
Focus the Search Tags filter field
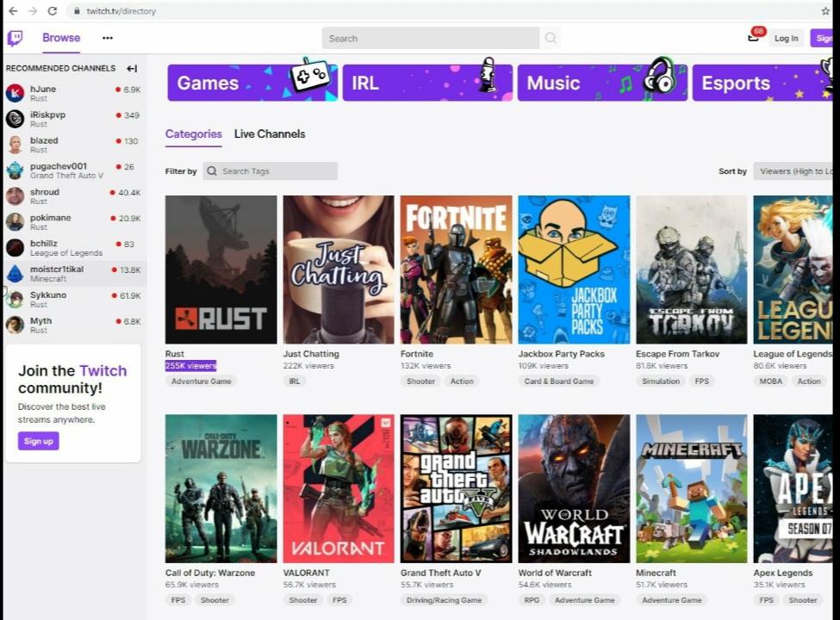(270, 171)
